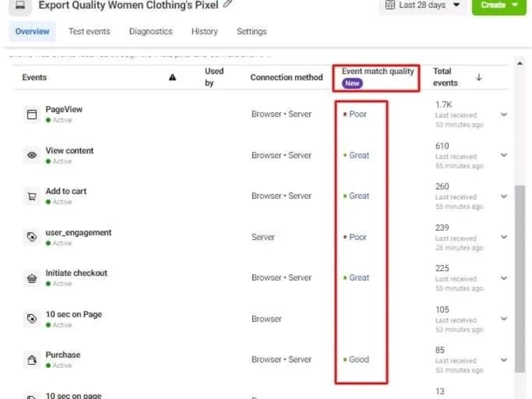This screenshot has width=532, height=399.
Task: Open the Last 28 days date dropdown
Action: click(x=423, y=5)
